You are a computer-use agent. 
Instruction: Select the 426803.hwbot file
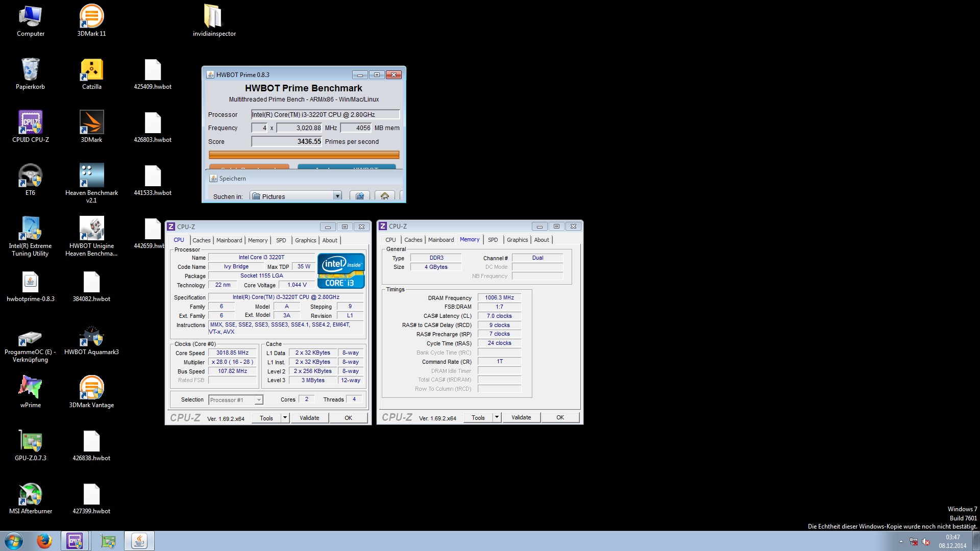point(153,127)
